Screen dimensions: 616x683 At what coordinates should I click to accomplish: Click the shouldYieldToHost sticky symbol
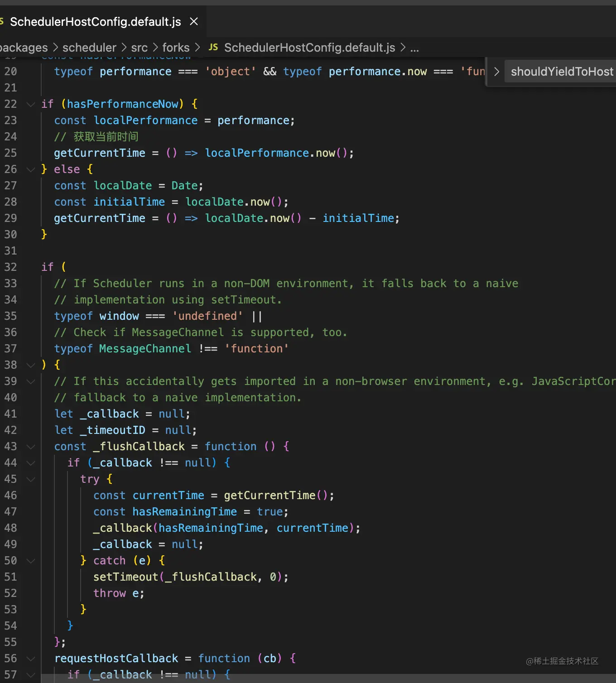point(562,72)
